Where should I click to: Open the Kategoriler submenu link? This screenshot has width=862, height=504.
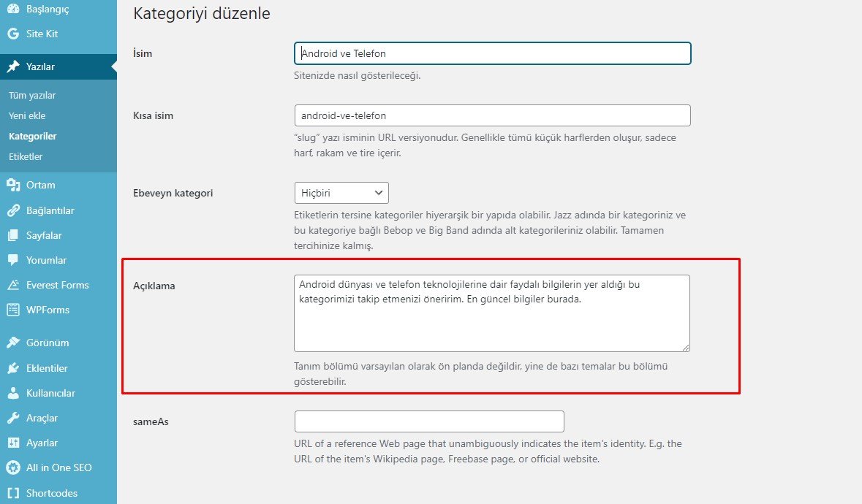pyautogui.click(x=33, y=137)
